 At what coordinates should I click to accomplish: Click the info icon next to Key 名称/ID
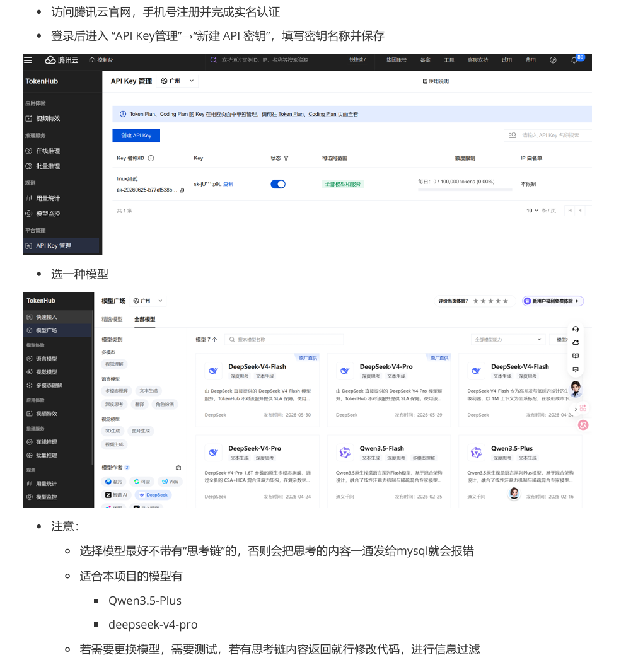(x=151, y=158)
